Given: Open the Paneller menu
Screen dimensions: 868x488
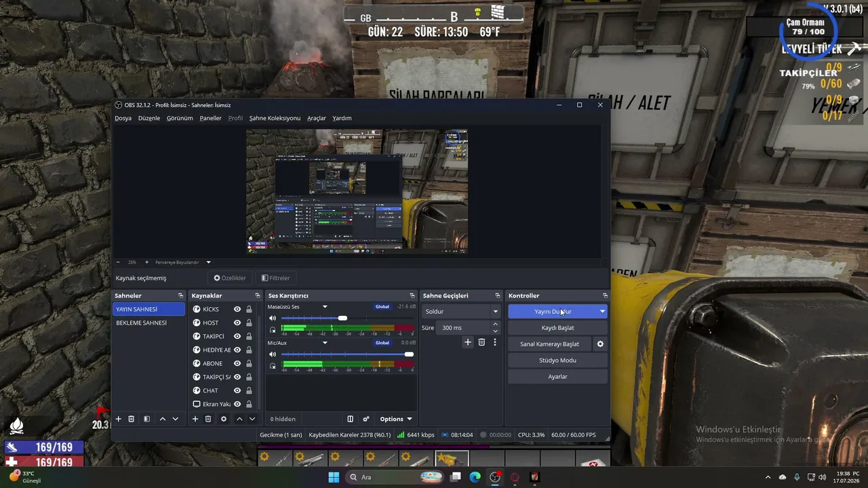Looking at the screenshot, I should [210, 118].
